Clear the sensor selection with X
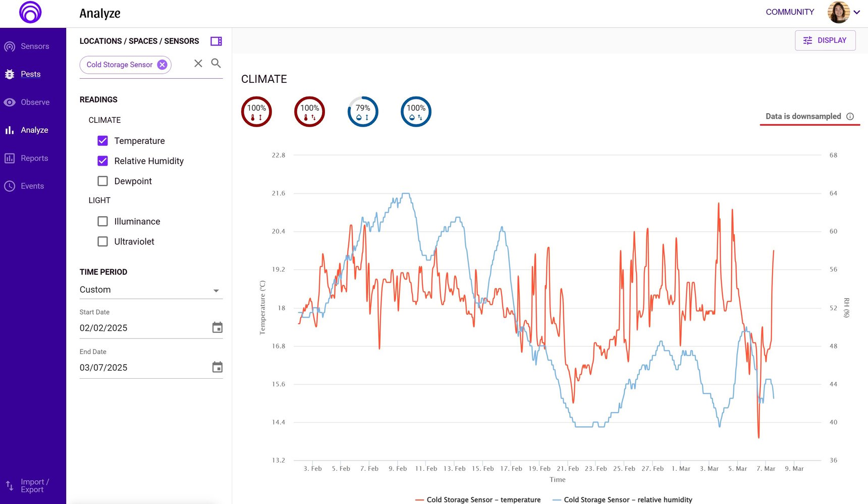The image size is (868, 504). tap(198, 63)
